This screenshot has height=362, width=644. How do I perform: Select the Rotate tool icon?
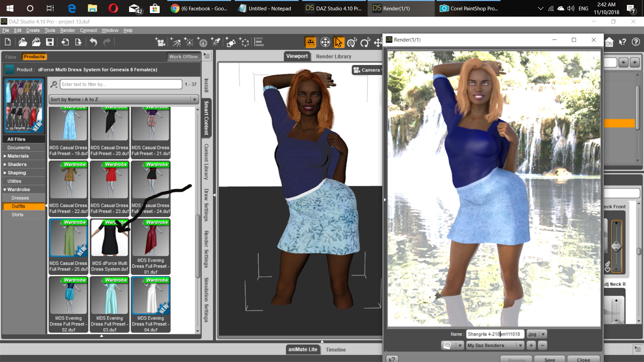365,42
